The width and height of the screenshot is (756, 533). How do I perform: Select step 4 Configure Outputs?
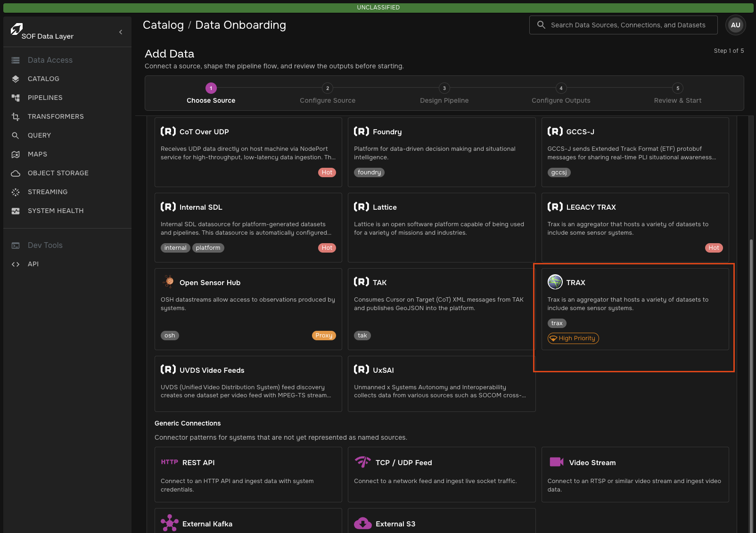click(x=561, y=94)
